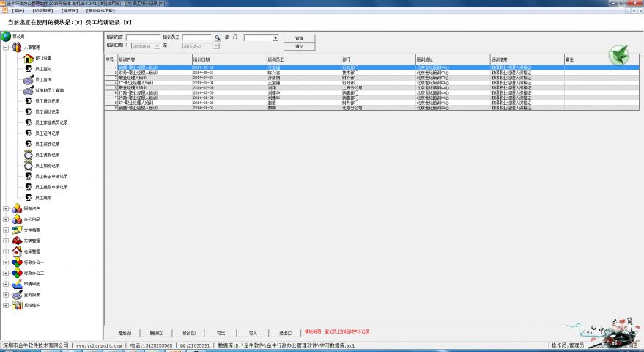Click the 增加 button at bottom
Viewport: 644px width, 352px height.
click(125, 332)
